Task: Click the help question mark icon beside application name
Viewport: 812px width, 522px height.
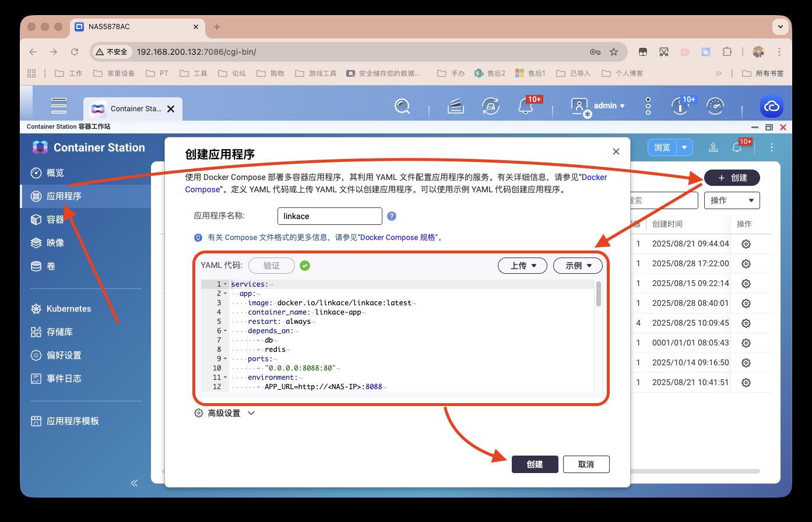Action: point(392,216)
